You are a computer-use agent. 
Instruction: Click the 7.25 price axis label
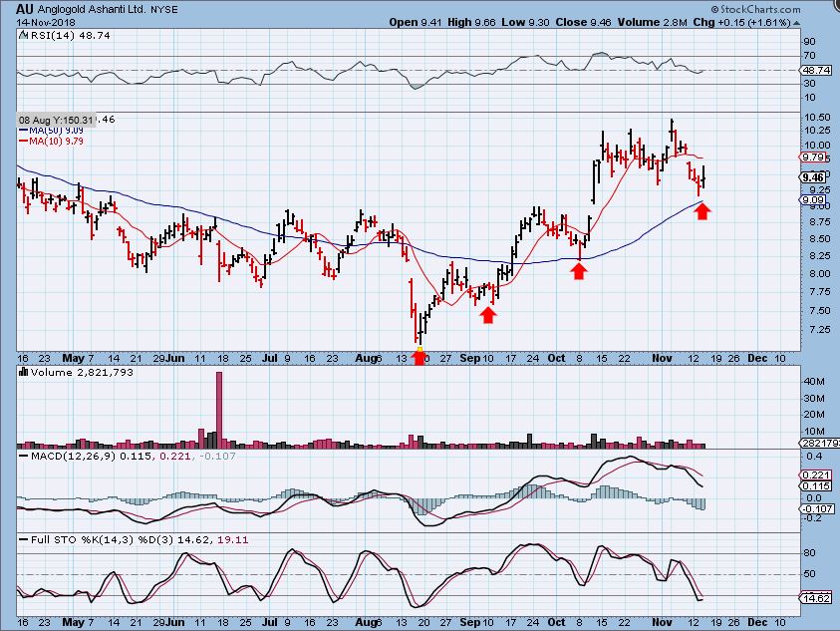(x=820, y=329)
